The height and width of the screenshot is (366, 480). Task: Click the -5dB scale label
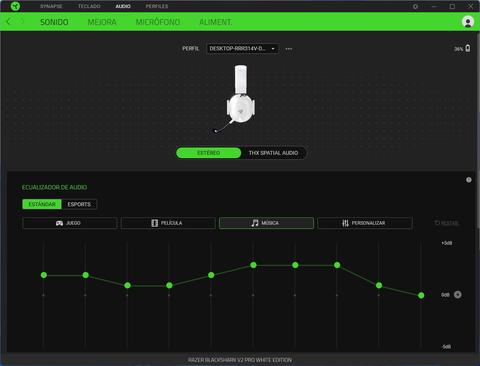446,347
